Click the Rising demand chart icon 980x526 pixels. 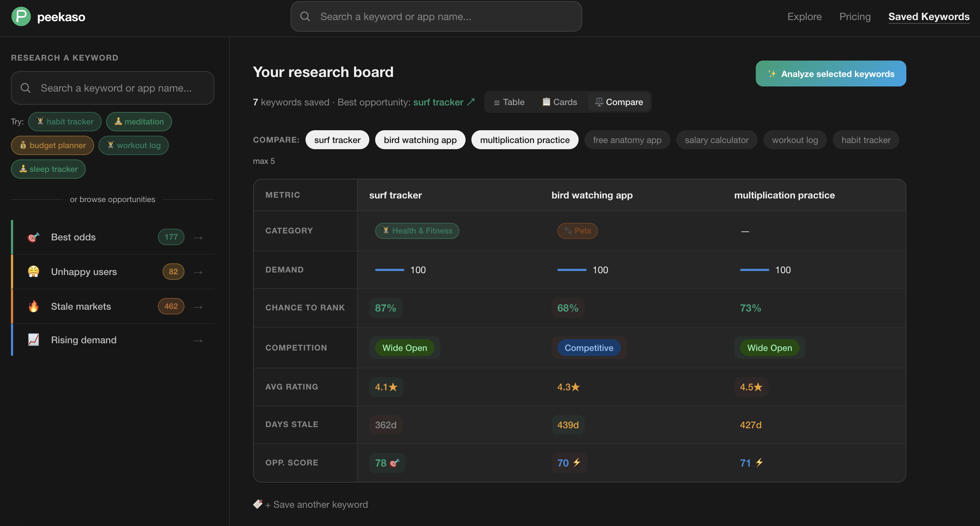(x=34, y=340)
